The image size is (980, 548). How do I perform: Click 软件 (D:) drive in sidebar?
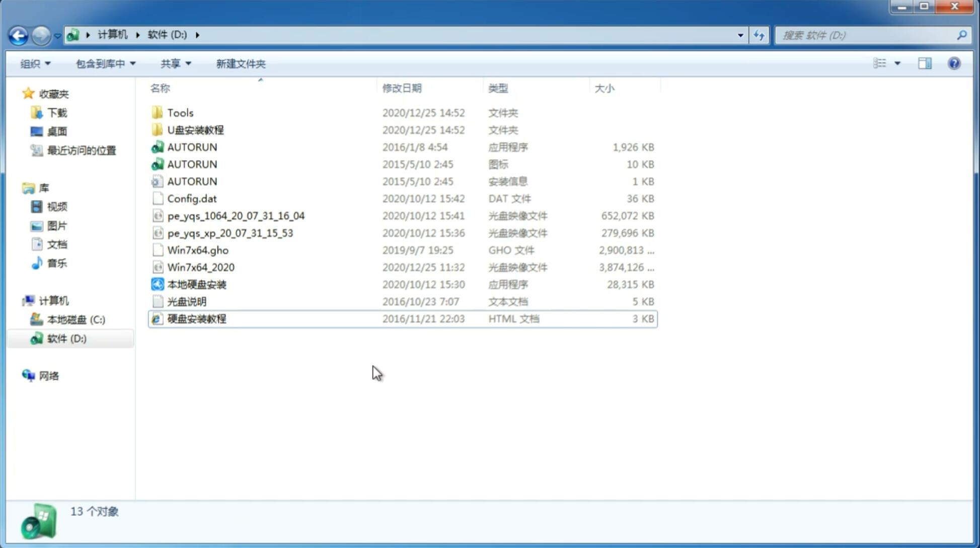(x=66, y=338)
